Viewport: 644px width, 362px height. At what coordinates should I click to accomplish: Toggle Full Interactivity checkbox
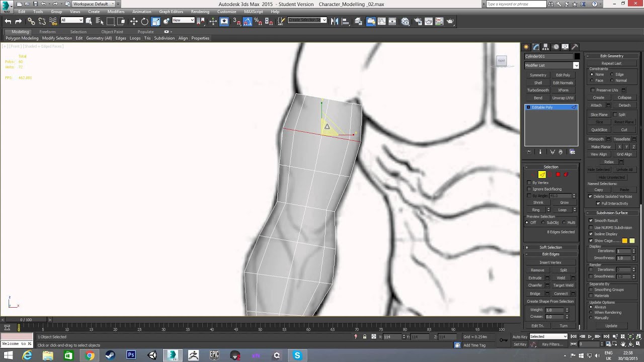pos(598,203)
